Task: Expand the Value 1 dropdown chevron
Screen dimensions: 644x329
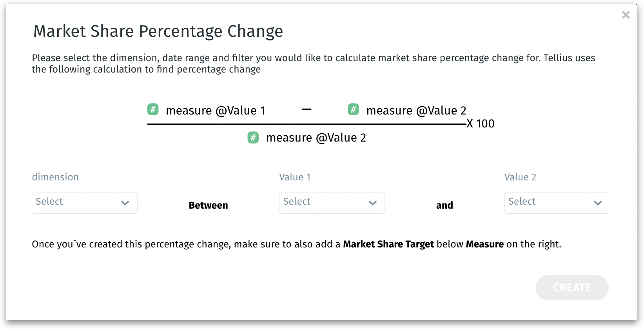Action: (372, 203)
